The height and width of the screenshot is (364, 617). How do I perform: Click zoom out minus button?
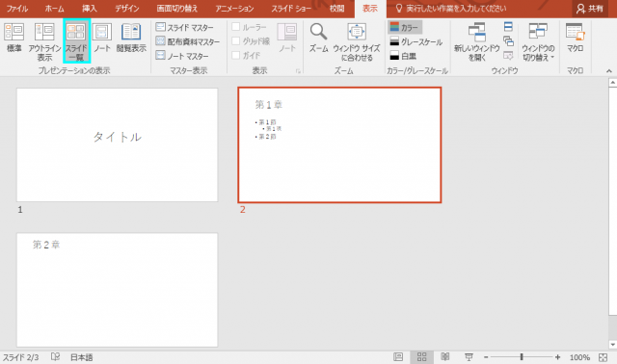click(486, 357)
